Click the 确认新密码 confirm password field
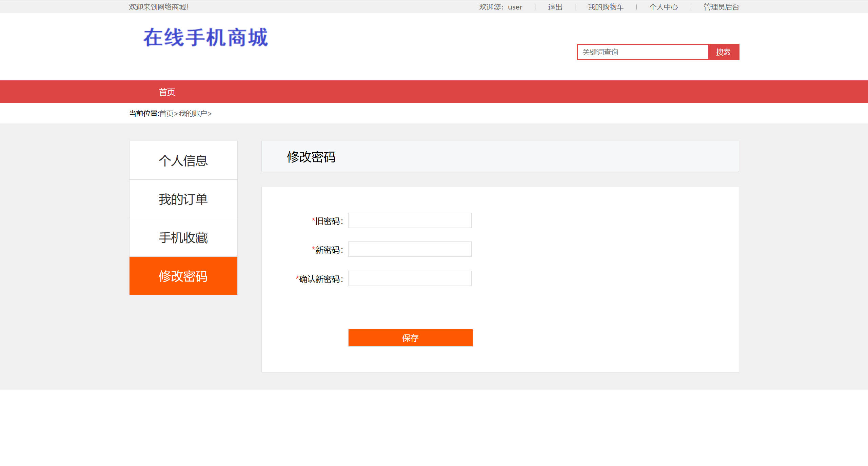868x466 pixels. point(410,278)
